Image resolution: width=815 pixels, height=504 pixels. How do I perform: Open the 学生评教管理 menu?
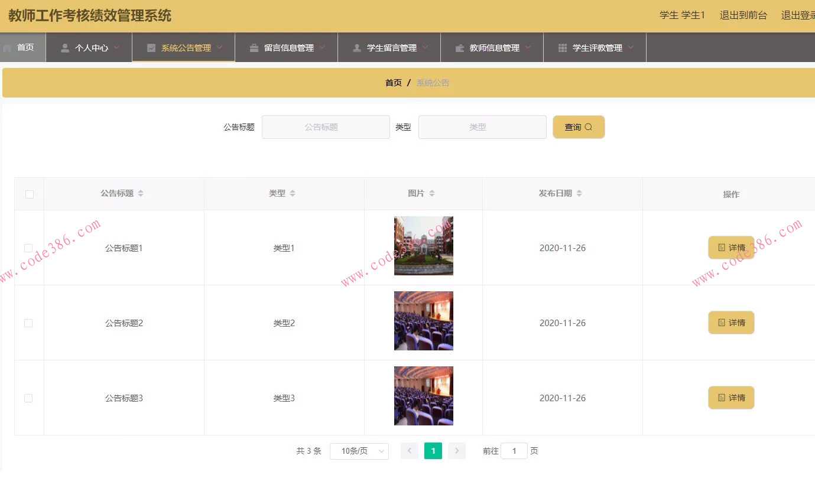595,47
